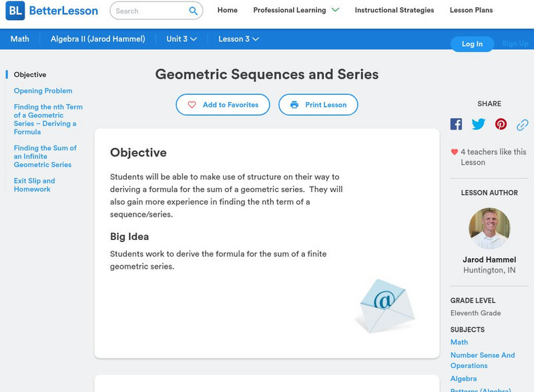The image size is (534, 392).
Task: Share lesson on Facebook
Action: pos(456,124)
